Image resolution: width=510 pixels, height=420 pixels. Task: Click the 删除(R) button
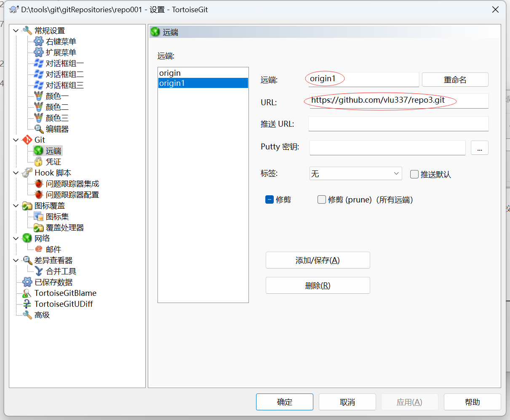click(318, 285)
